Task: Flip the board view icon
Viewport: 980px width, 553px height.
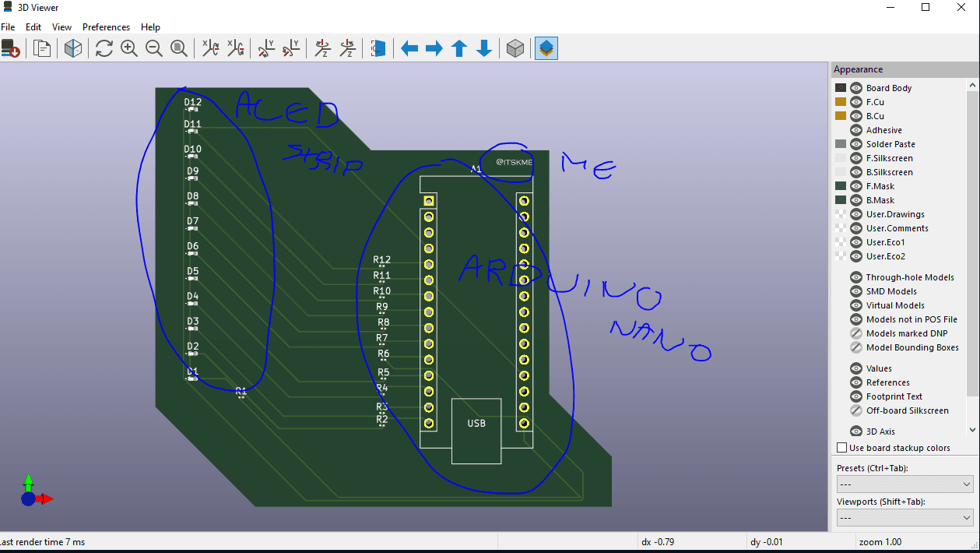Action: [378, 49]
